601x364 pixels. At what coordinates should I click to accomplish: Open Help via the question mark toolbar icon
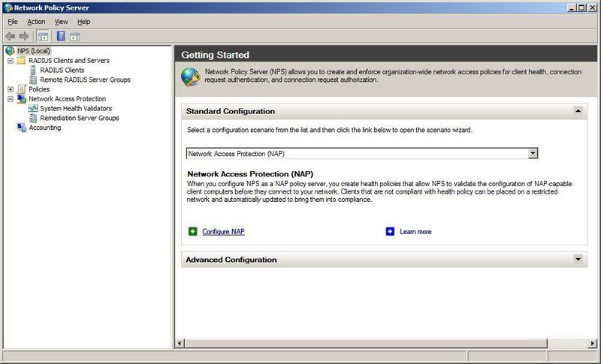[61, 36]
